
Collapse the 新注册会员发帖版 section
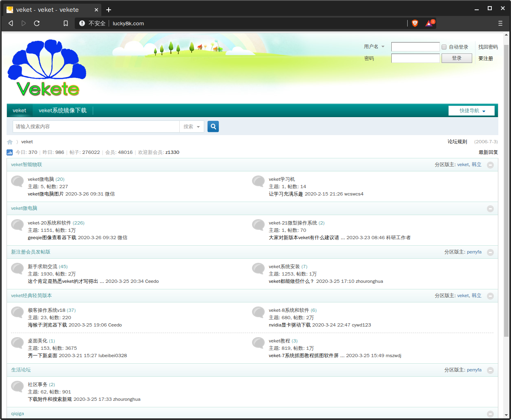pyautogui.click(x=490, y=252)
